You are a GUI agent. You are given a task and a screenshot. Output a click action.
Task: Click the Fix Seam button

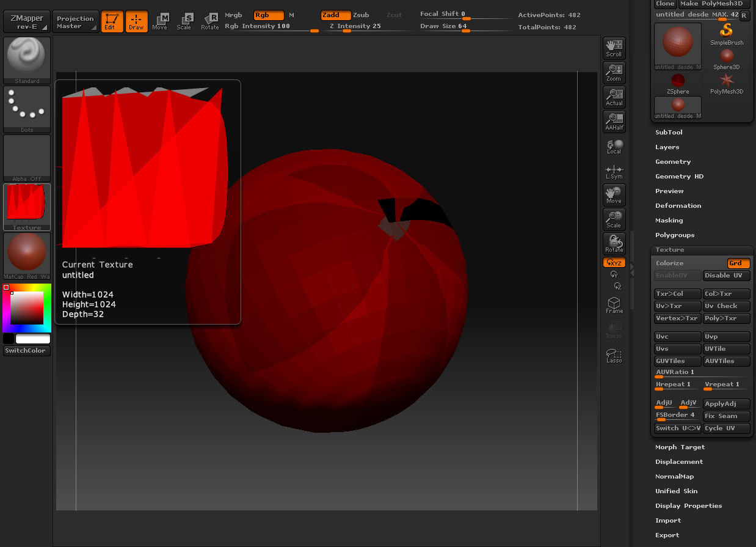point(727,416)
